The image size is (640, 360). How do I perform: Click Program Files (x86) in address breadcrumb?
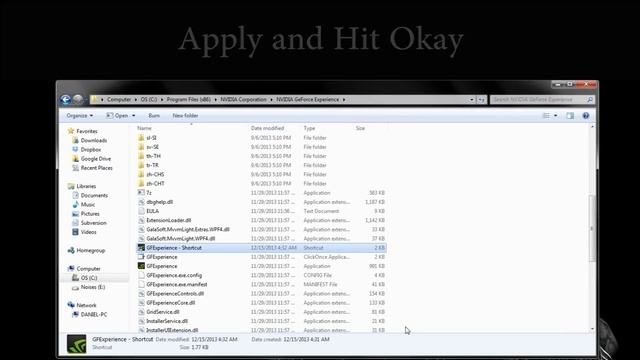pyautogui.click(x=189, y=100)
